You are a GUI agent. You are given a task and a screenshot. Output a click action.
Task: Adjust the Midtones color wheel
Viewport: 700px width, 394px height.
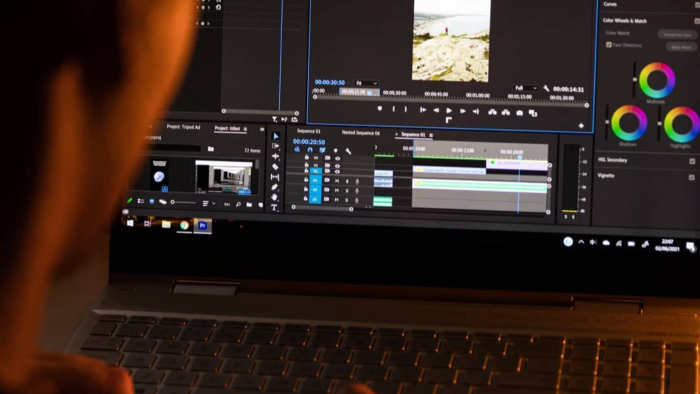657,80
